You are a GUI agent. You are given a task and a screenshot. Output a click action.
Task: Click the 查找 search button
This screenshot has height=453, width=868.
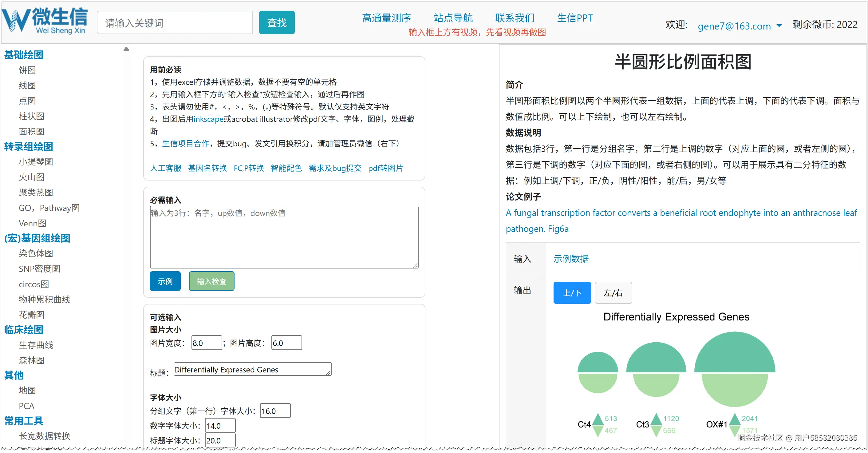point(277,22)
